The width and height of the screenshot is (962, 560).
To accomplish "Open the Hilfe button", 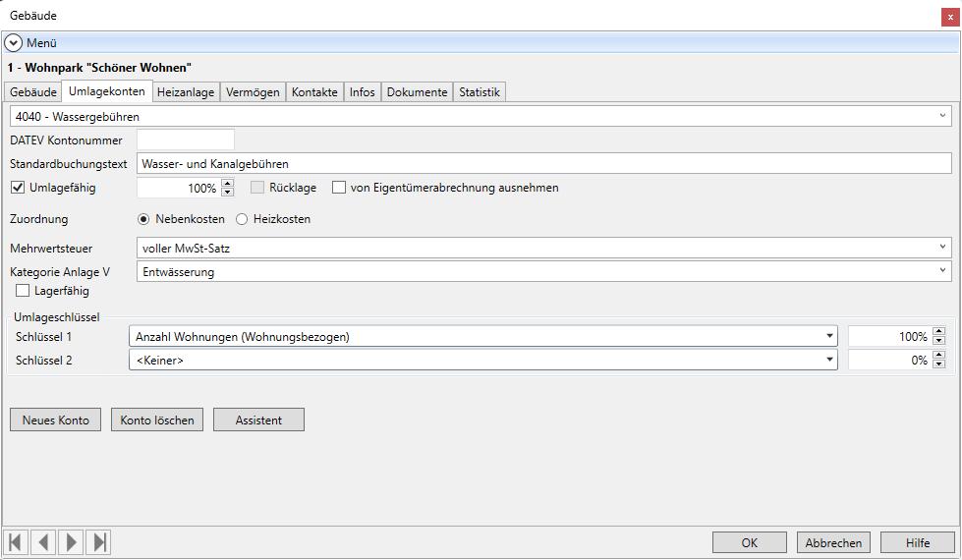I will (x=918, y=542).
